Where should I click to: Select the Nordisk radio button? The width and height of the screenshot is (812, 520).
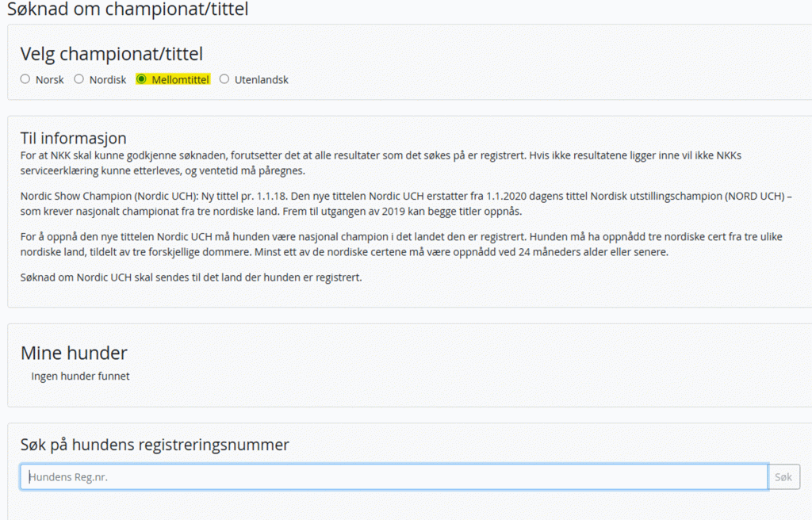pyautogui.click(x=79, y=79)
